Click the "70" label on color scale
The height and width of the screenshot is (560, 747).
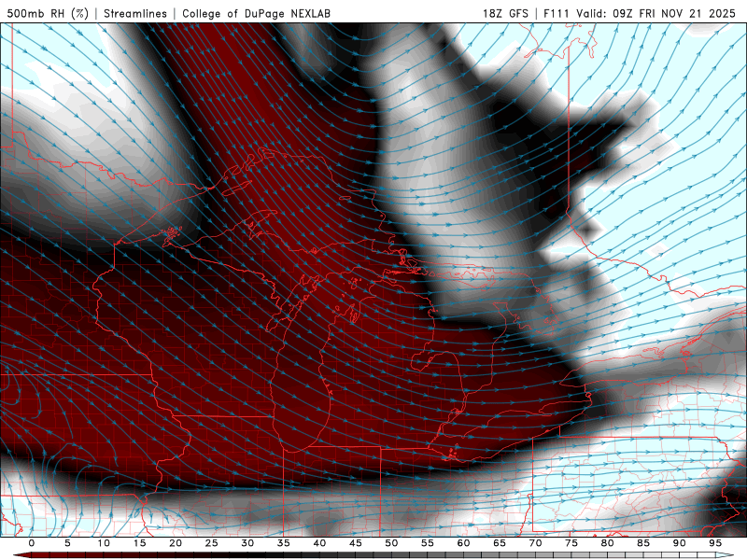coord(535,543)
